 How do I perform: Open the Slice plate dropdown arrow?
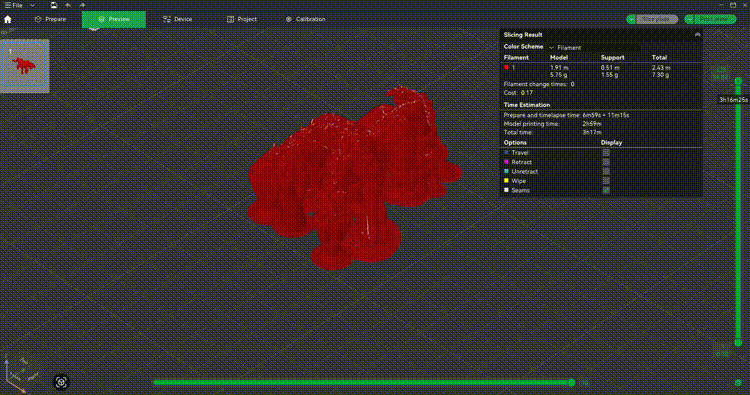(631, 19)
